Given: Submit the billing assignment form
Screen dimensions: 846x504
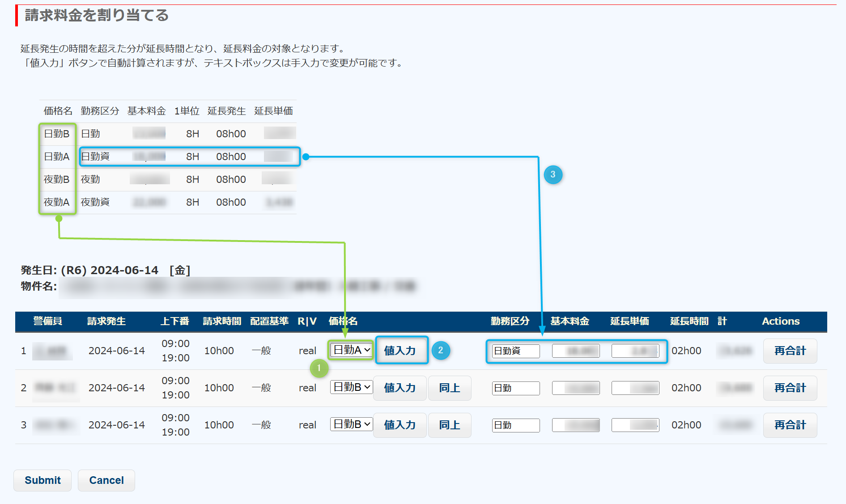Looking at the screenshot, I should [43, 480].
